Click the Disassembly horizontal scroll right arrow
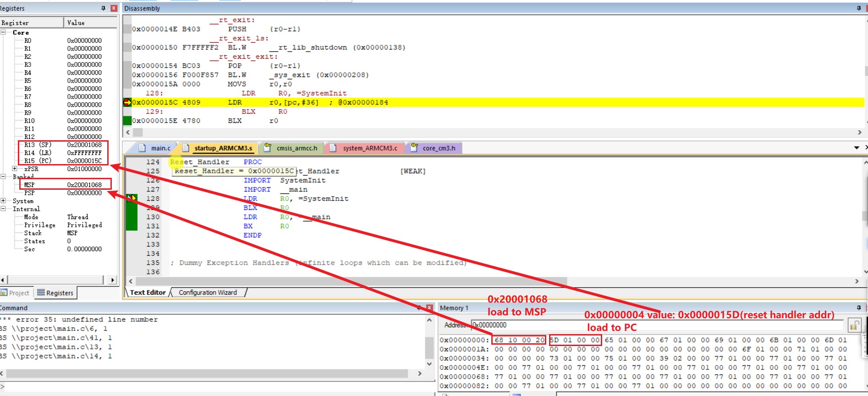The width and height of the screenshot is (868, 396). tap(859, 132)
